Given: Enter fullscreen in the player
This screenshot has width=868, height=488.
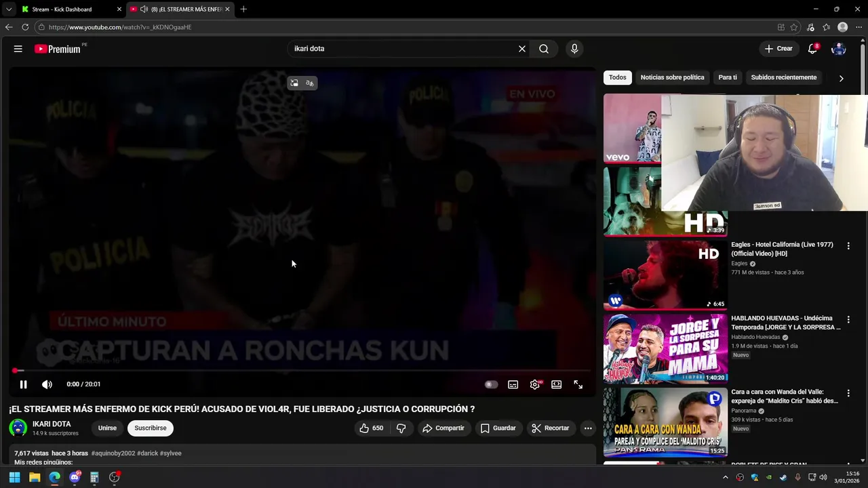Looking at the screenshot, I should (x=578, y=384).
